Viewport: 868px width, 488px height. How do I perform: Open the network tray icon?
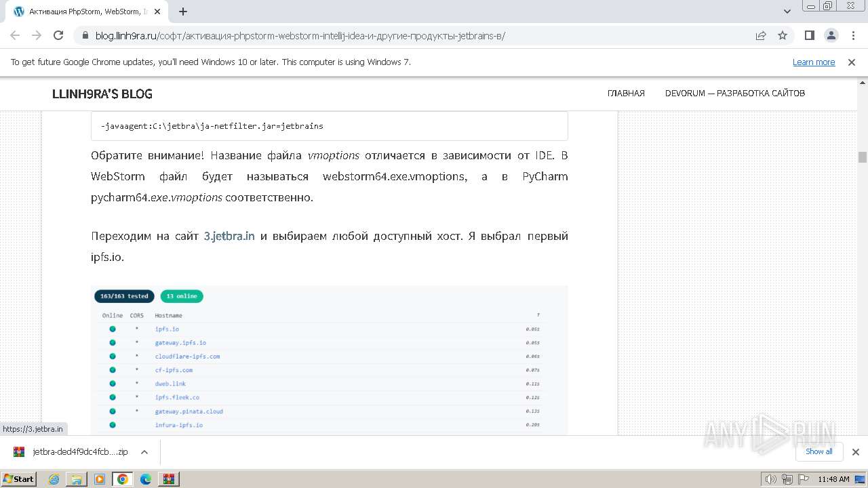coord(787,479)
